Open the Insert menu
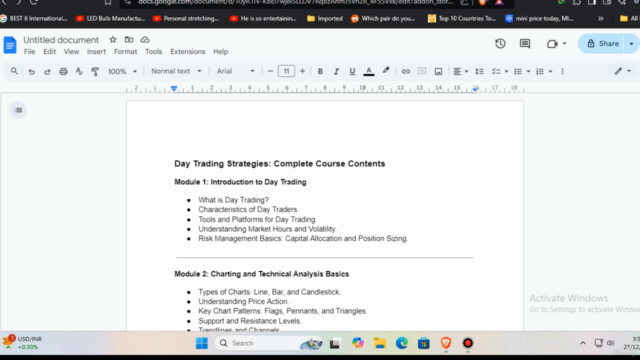Image resolution: width=640 pixels, height=360 pixels. click(x=96, y=51)
